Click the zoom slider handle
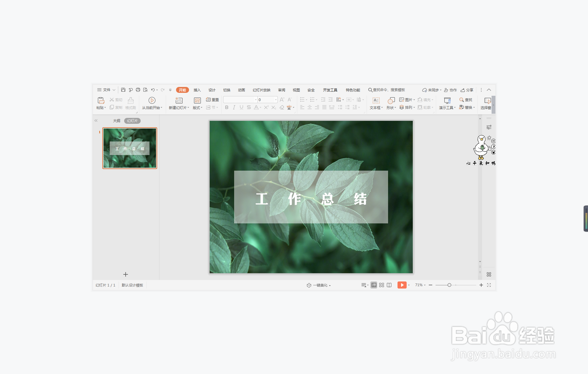The height and width of the screenshot is (374, 588). [449, 285]
